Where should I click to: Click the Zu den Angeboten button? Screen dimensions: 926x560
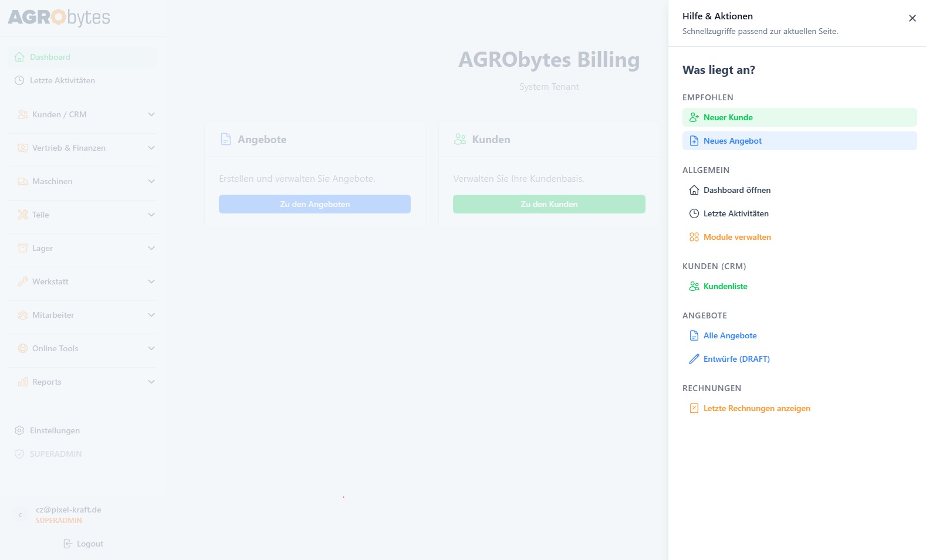tap(315, 204)
